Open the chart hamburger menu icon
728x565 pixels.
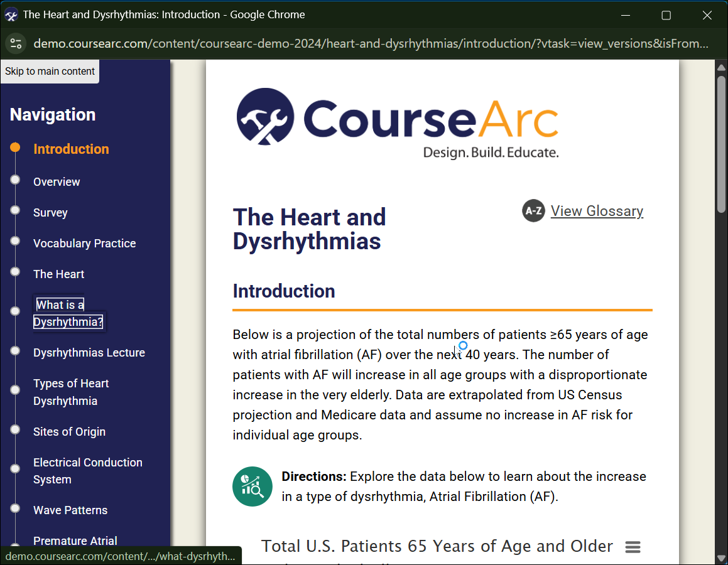pyautogui.click(x=633, y=547)
